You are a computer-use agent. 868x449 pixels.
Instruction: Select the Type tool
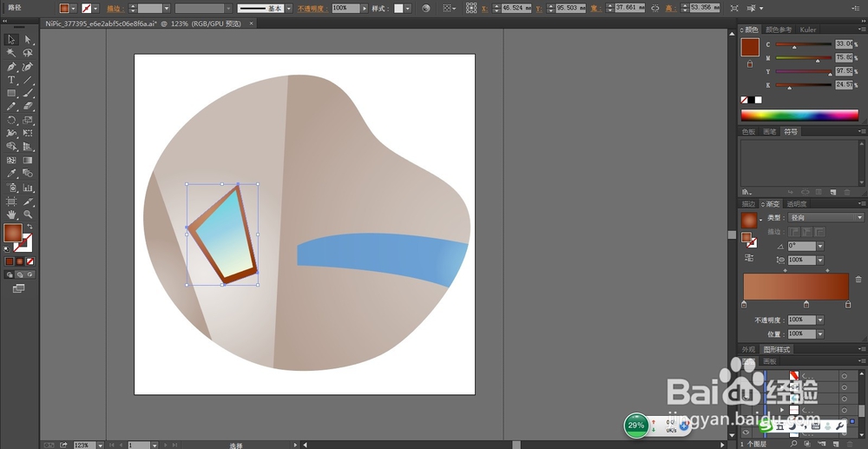click(11, 80)
